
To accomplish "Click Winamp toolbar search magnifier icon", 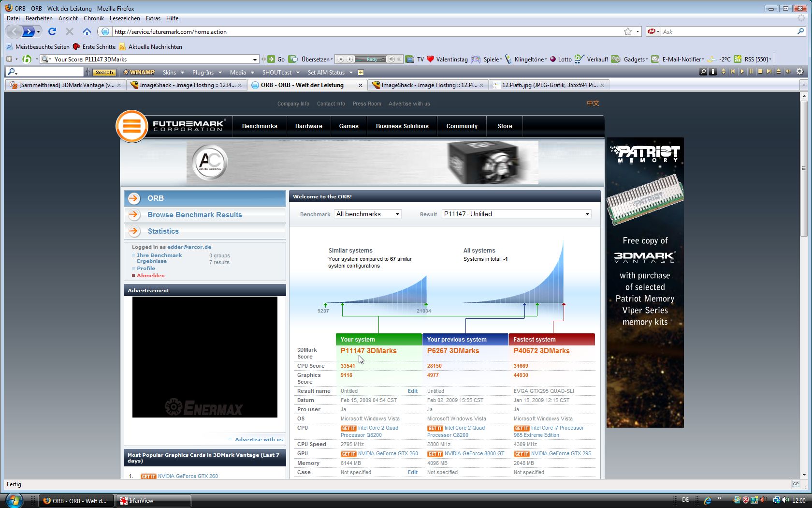I will (x=703, y=72).
